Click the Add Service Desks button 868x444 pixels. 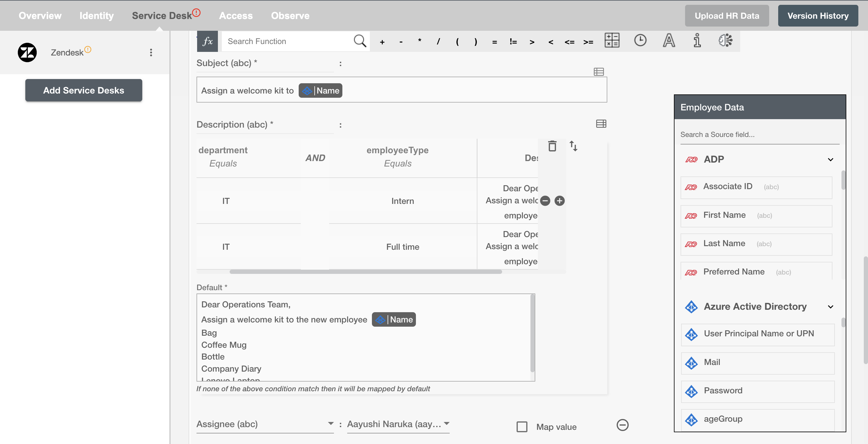point(84,90)
